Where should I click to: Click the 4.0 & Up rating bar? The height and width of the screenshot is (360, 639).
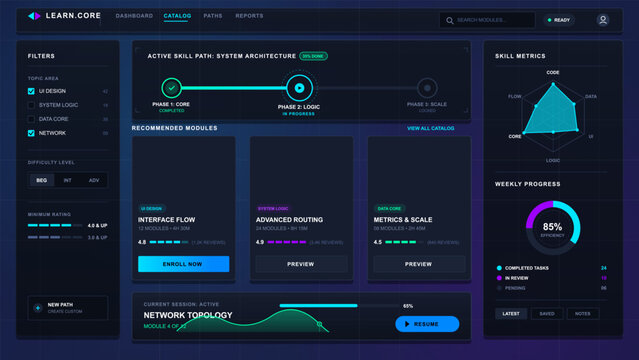pyautogui.click(x=55, y=225)
